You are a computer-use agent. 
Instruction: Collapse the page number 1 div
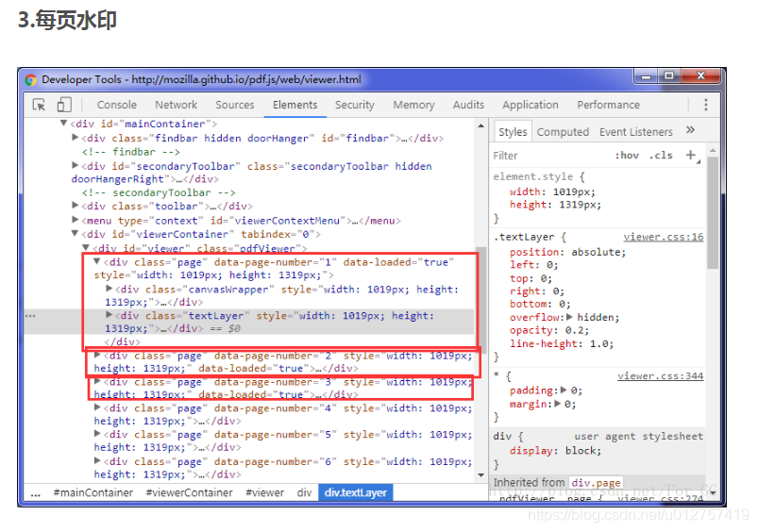click(97, 261)
